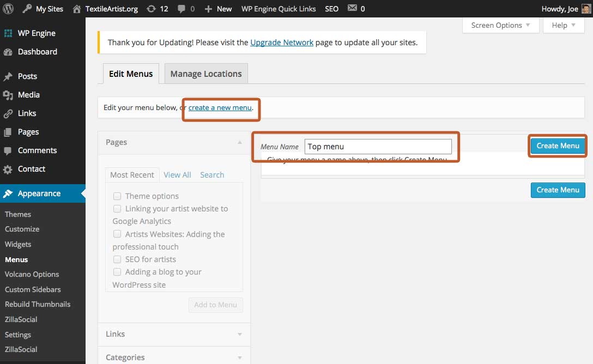Open the Media sidebar menu
Viewport: 593px width, 364px height.
click(29, 95)
